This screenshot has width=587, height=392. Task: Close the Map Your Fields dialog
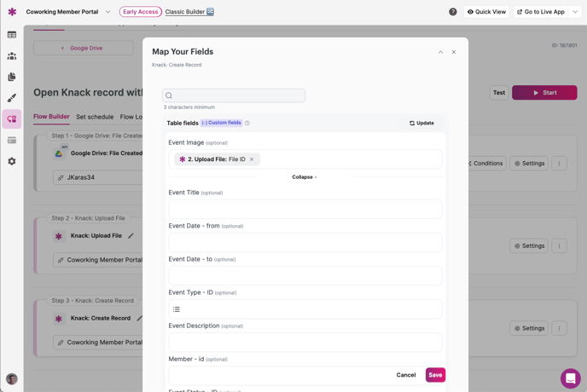point(453,52)
